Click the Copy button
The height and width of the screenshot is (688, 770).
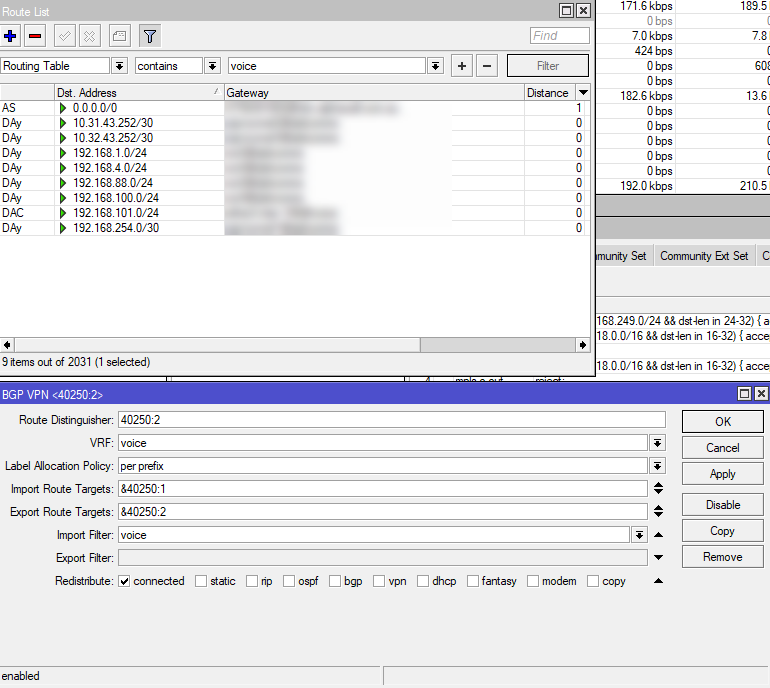722,531
